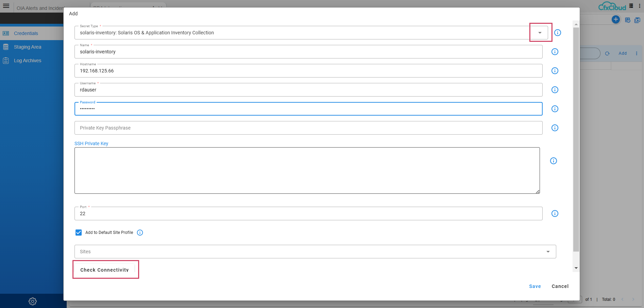Click info icon for Default Site Profile
The height and width of the screenshot is (308, 644).
point(140,233)
